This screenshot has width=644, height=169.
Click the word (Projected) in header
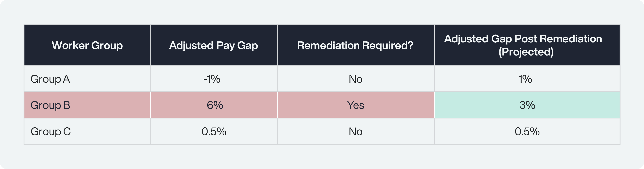[526, 52]
